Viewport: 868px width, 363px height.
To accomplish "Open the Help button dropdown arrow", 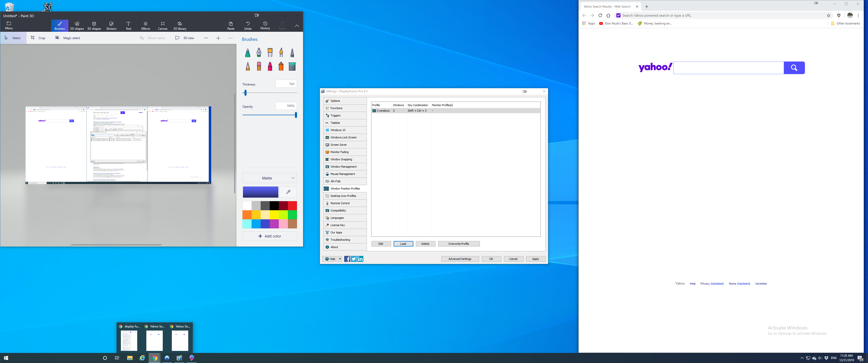I will (x=340, y=259).
